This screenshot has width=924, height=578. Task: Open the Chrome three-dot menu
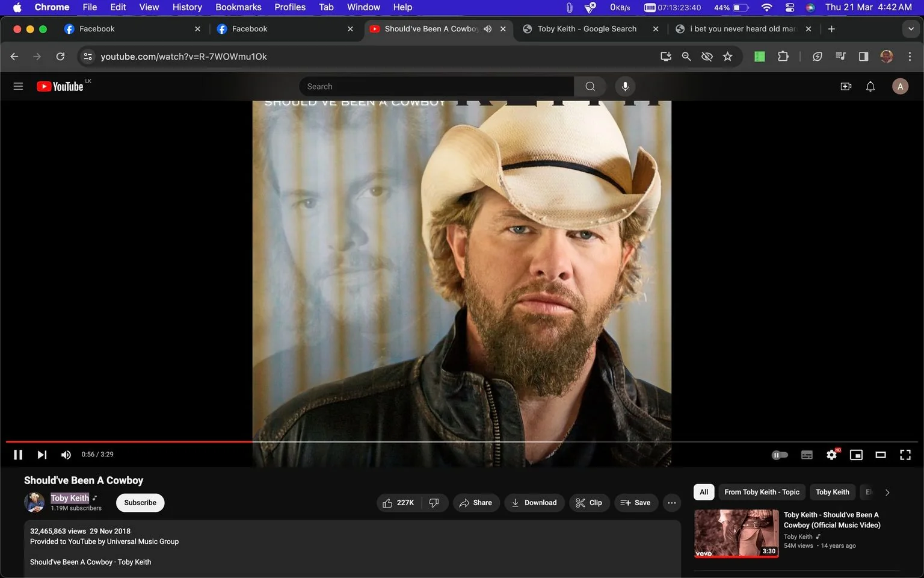coord(910,57)
